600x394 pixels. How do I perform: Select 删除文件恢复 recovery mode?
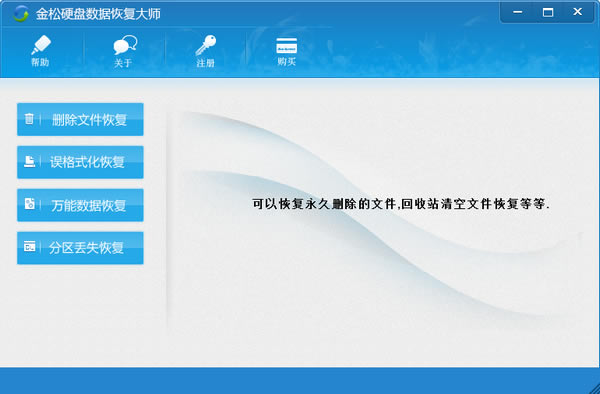pos(80,119)
